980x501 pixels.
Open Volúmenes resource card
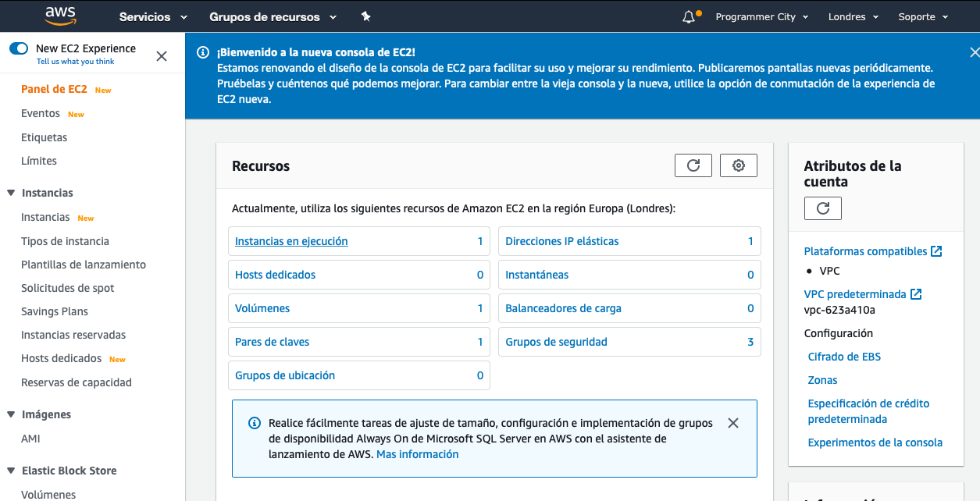point(359,308)
